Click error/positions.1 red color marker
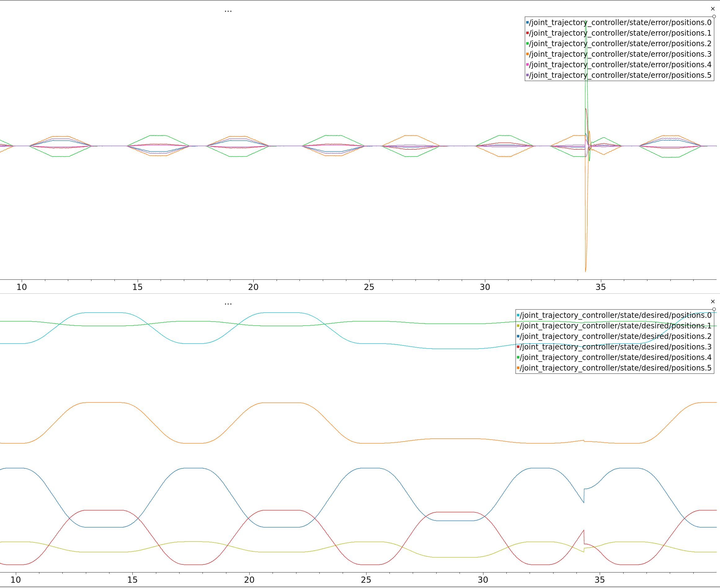The image size is (720, 588). coord(527,33)
